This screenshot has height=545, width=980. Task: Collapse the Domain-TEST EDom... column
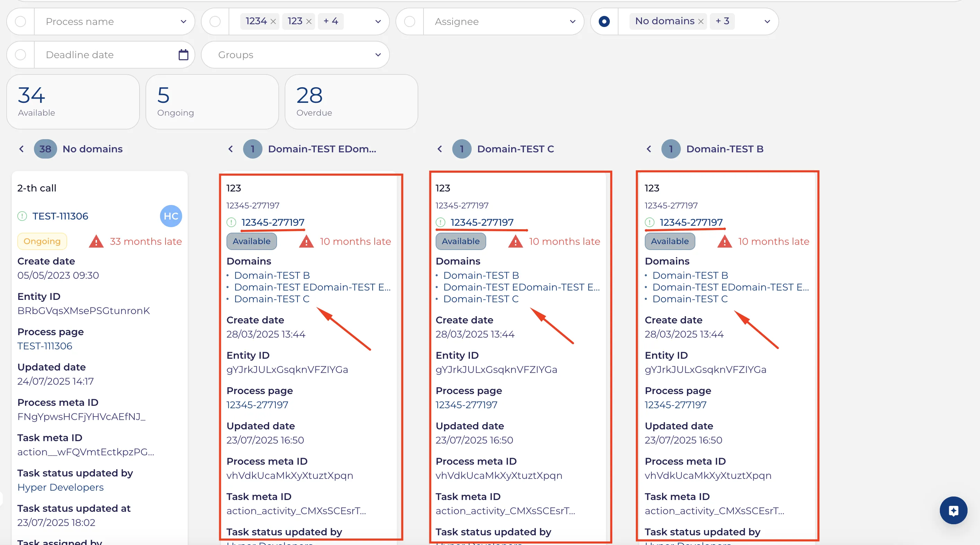[231, 149]
